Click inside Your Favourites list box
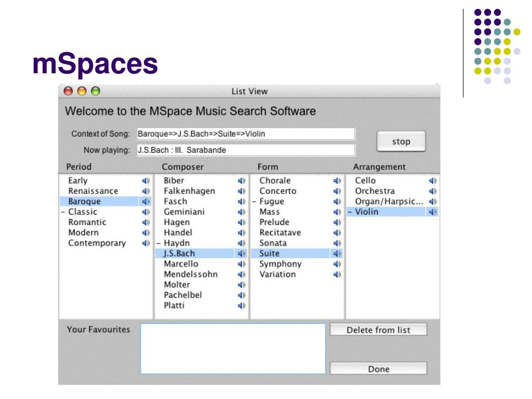Image resolution: width=532 pixels, height=399 pixels. (x=233, y=349)
